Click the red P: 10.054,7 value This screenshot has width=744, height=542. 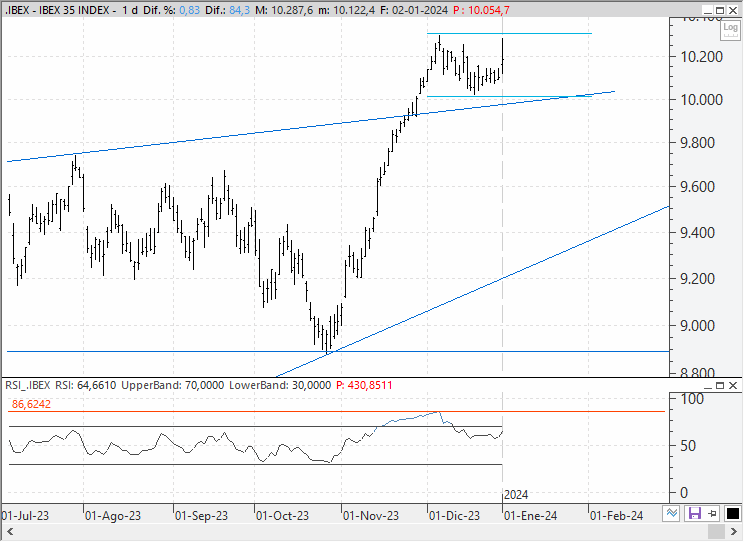pos(481,10)
